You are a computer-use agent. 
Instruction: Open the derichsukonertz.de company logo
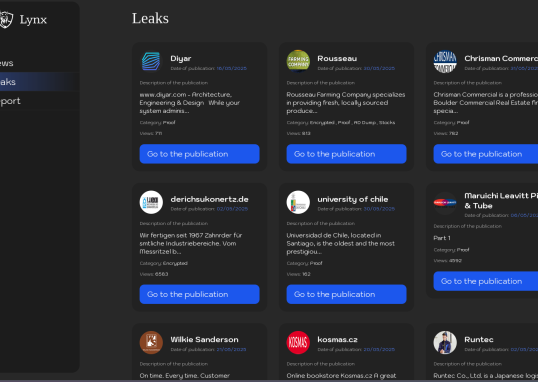[x=151, y=202]
